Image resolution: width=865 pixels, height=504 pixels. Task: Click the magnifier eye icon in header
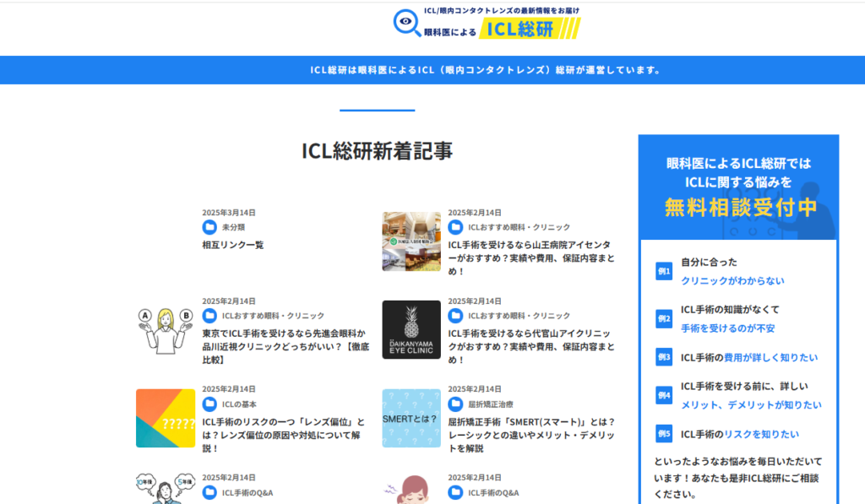[407, 23]
